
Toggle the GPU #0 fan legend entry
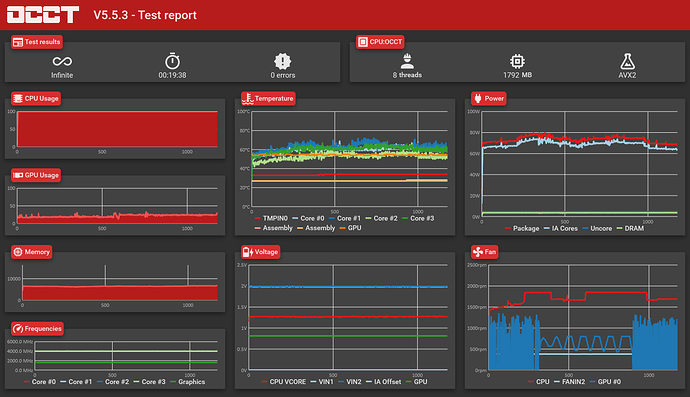[605, 382]
